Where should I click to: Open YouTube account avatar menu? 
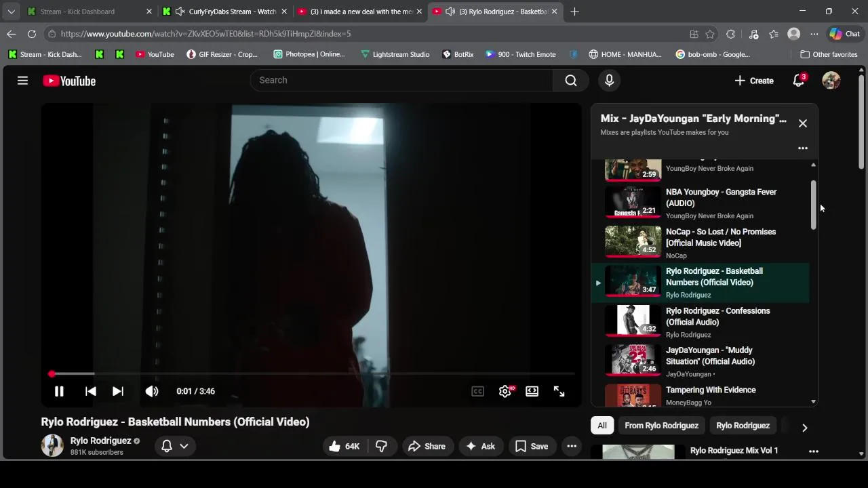click(831, 81)
